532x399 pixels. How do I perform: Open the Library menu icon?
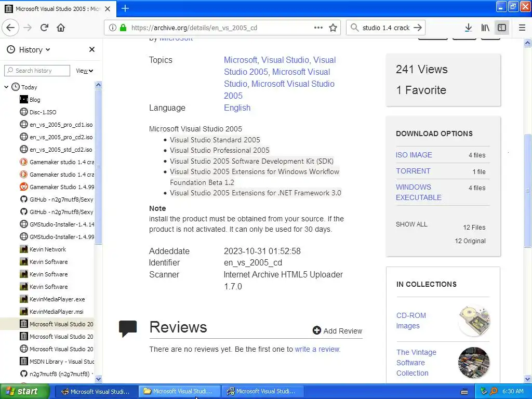[x=485, y=28]
